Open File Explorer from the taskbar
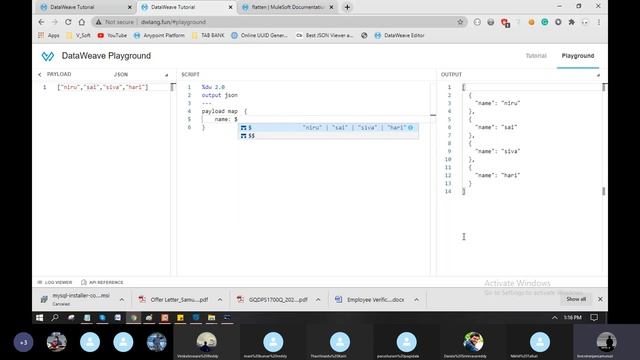 pyautogui.click(x=211, y=318)
